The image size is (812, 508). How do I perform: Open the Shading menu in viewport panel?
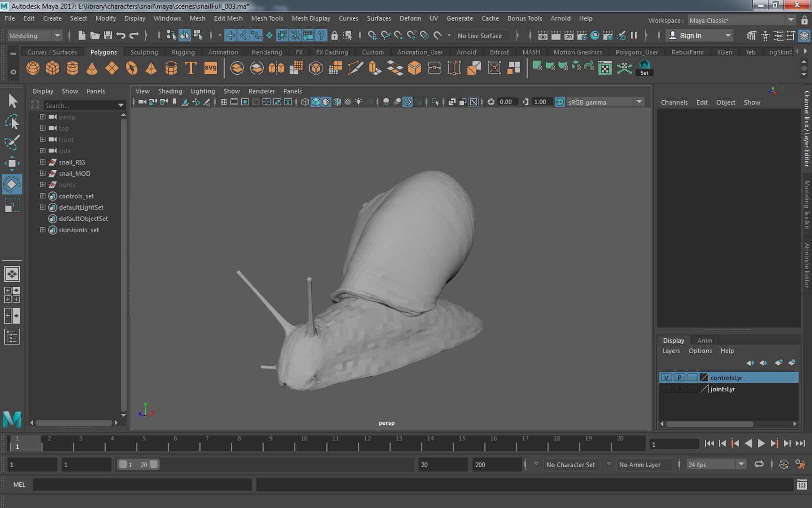170,91
